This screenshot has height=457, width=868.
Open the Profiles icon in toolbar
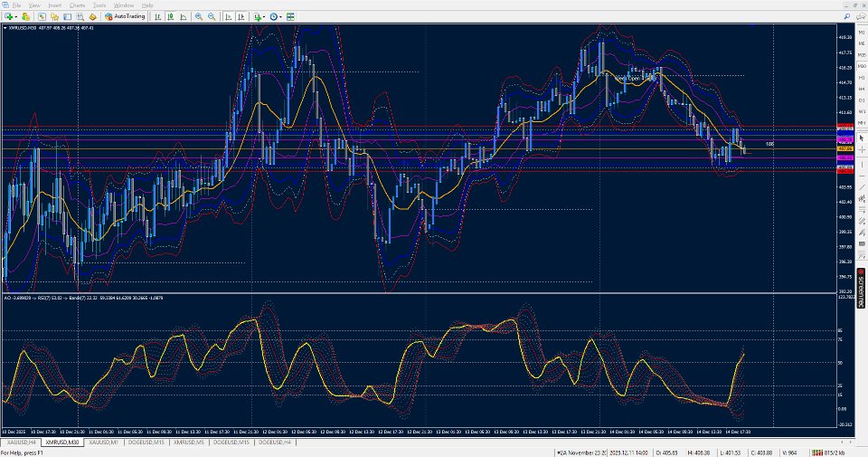25,16
